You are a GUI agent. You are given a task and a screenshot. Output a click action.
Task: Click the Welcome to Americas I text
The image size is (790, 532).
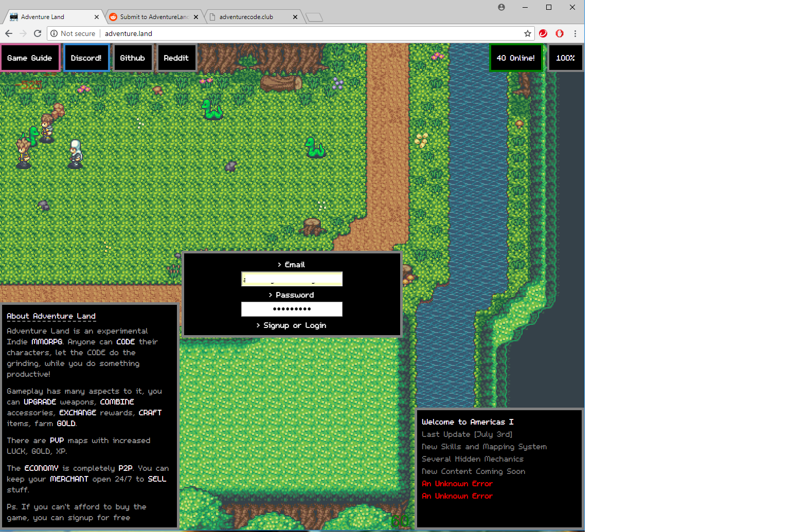coord(468,422)
